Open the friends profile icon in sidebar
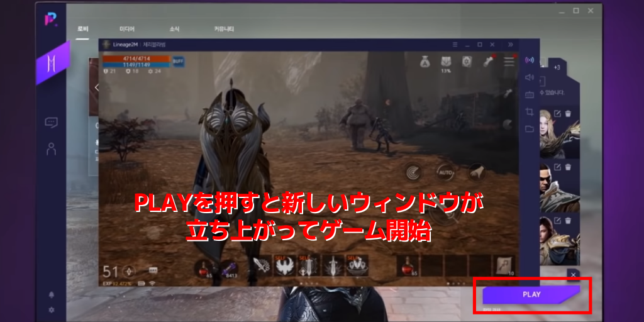This screenshot has width=644, height=322. [52, 148]
